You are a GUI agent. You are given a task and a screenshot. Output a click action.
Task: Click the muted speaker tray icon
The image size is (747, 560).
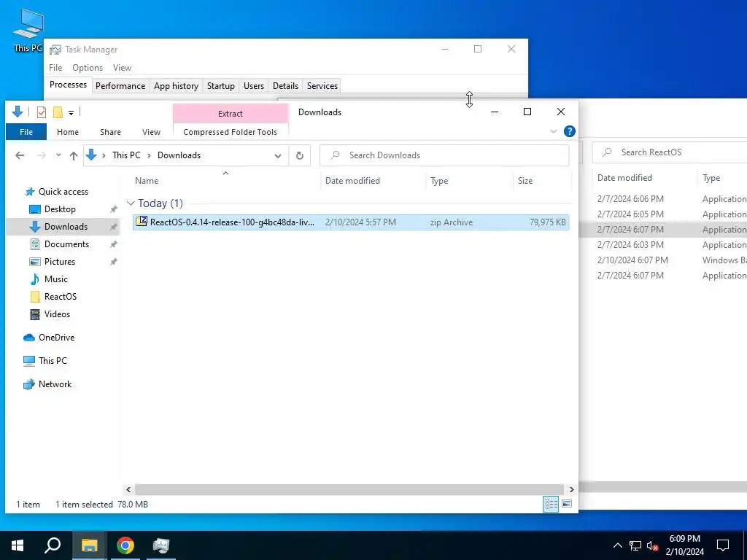pyautogui.click(x=653, y=545)
